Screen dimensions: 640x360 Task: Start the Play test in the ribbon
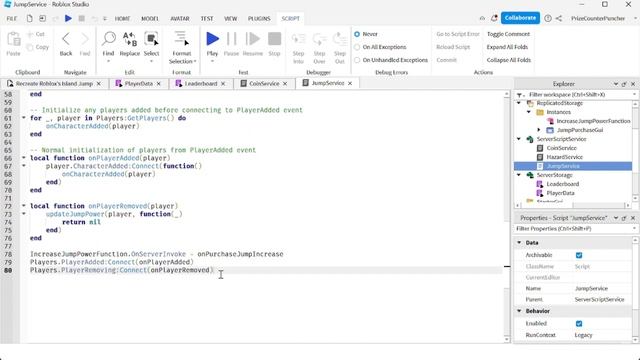[212, 39]
